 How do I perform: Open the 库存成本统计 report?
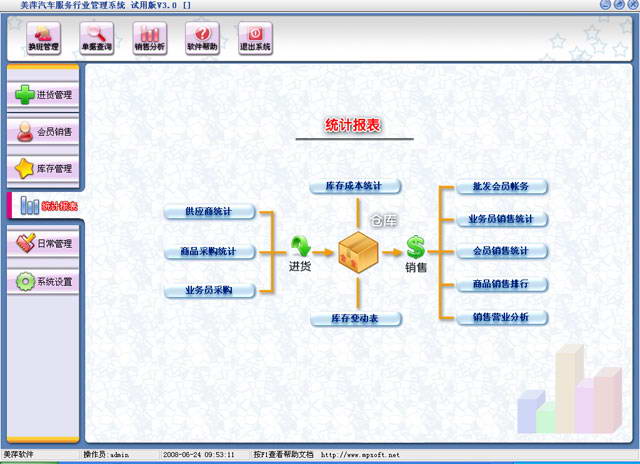[355, 186]
